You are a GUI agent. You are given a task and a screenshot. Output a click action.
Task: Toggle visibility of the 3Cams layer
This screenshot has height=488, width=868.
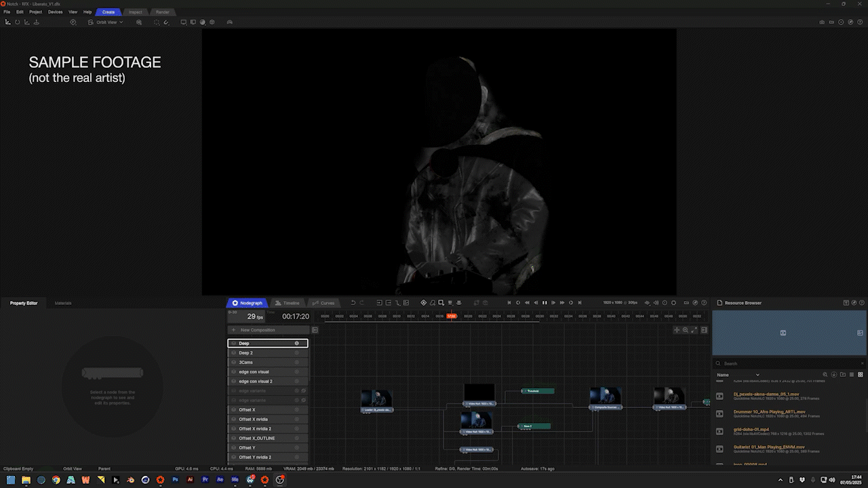point(234,363)
